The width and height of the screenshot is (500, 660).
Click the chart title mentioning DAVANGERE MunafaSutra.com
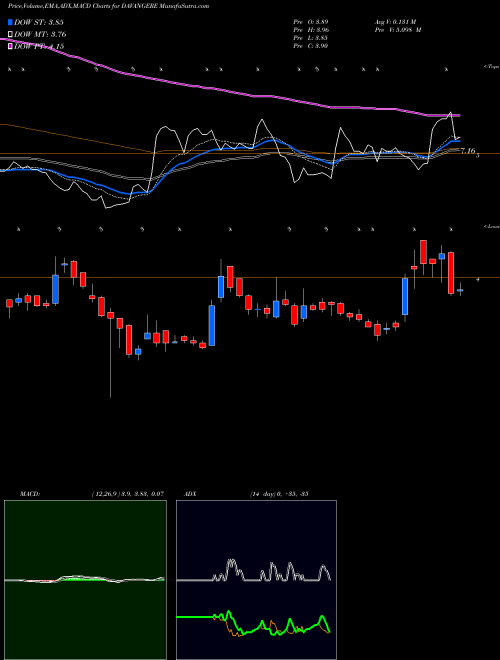click(109, 6)
